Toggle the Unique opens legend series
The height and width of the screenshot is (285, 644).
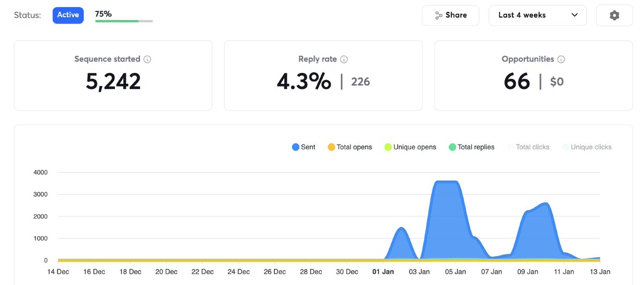click(x=411, y=147)
